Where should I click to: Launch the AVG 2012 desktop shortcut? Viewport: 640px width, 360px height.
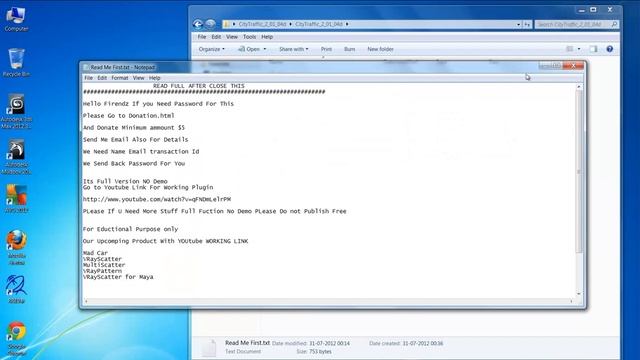pos(16,199)
